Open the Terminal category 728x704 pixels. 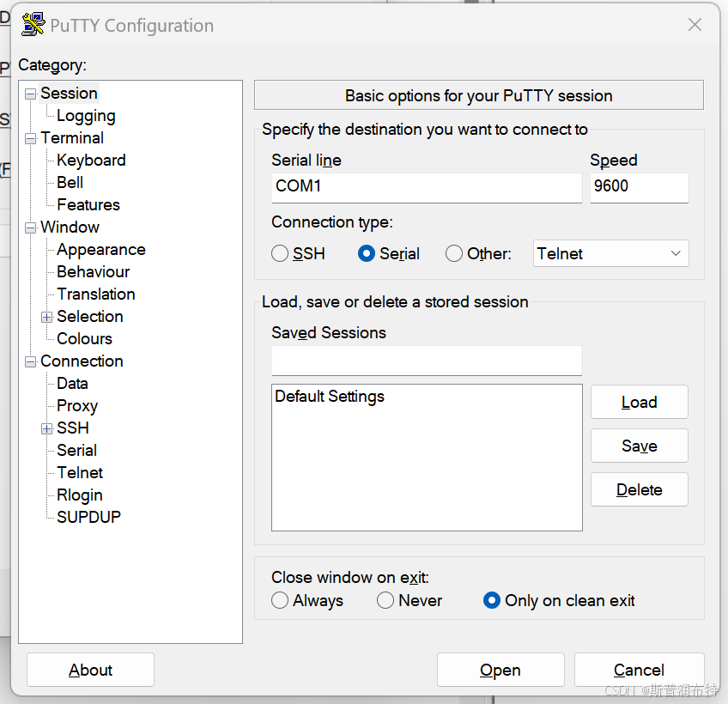pyautogui.click(x=72, y=138)
